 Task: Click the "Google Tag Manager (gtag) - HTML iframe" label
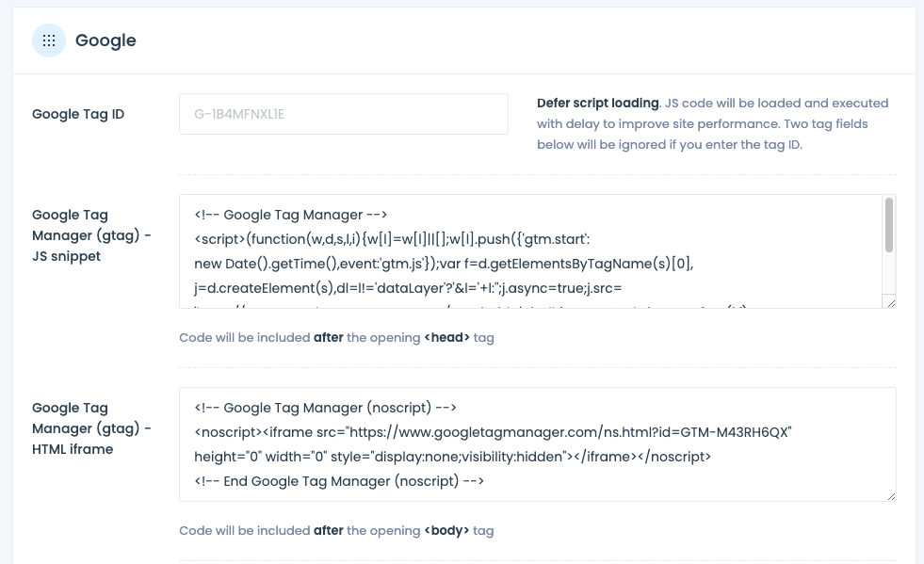tap(91, 428)
